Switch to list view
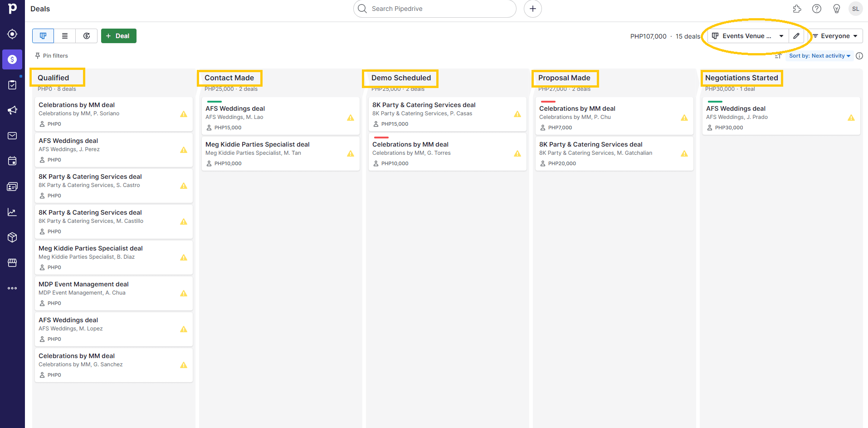This screenshot has height=428, width=868. (65, 36)
